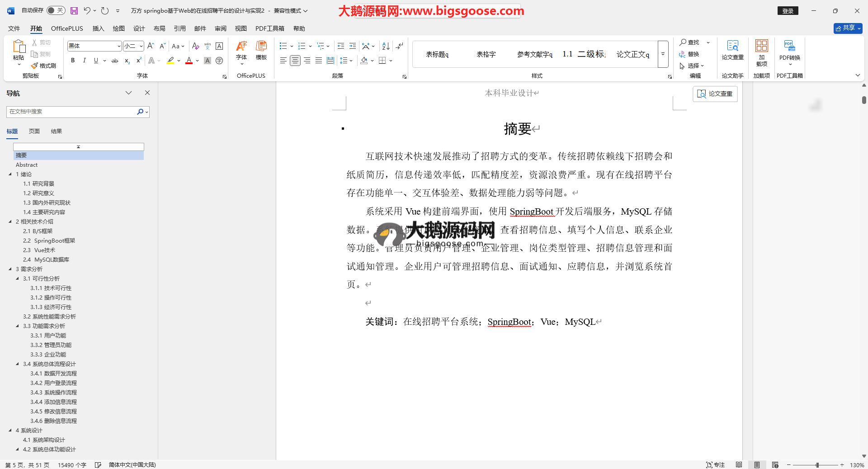This screenshot has width=868, height=469.
Task: Click the Undo icon
Action: point(87,11)
